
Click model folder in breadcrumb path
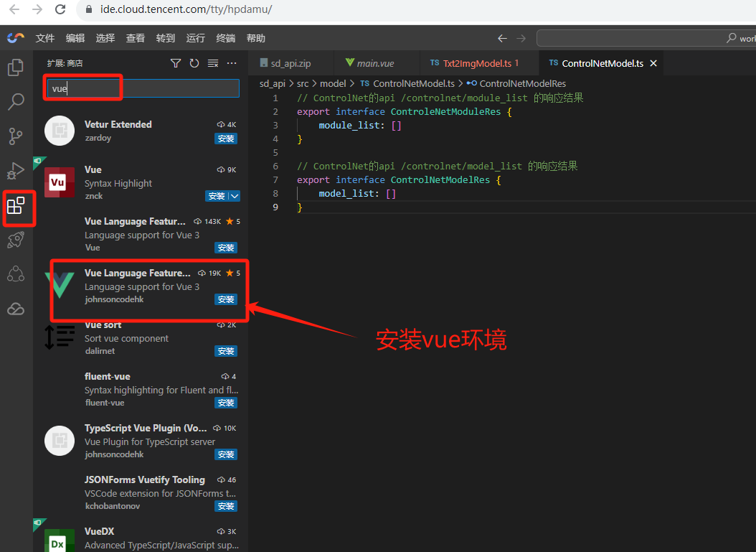tap(333, 83)
